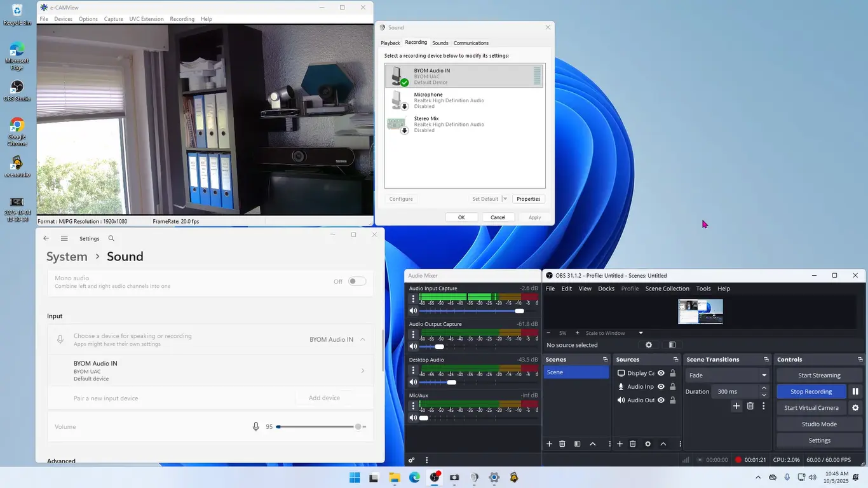This screenshot has height=488, width=868.
Task: Mute the Audio Input Capture speaker icon
Action: 413,311
